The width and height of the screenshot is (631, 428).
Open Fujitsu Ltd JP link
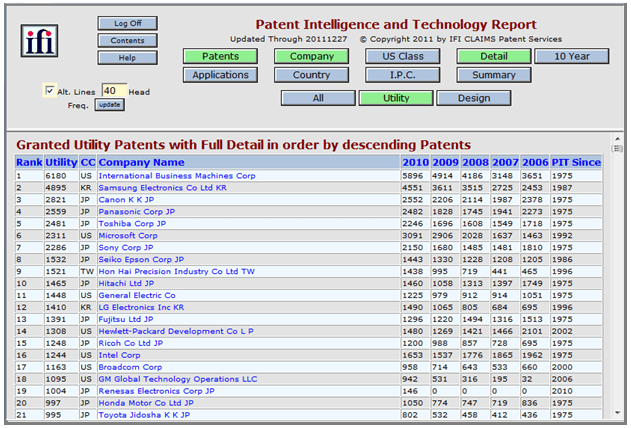coord(126,319)
